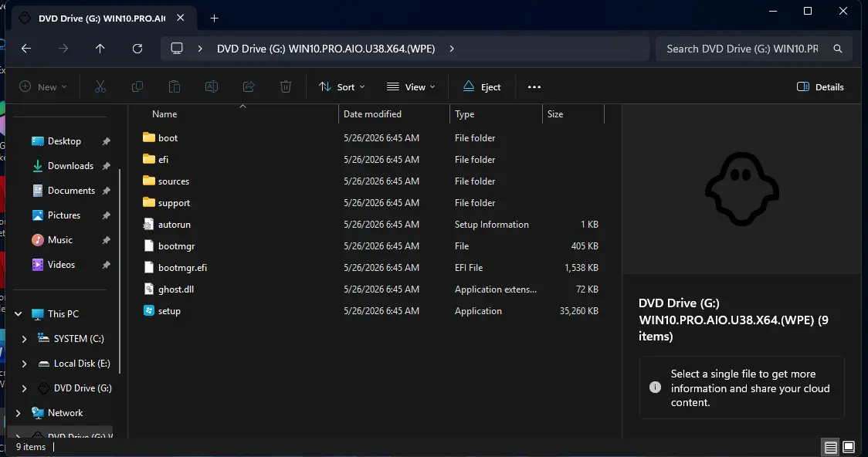
Task: Select Local Disk (E:) in navigation pane
Action: [x=82, y=364]
